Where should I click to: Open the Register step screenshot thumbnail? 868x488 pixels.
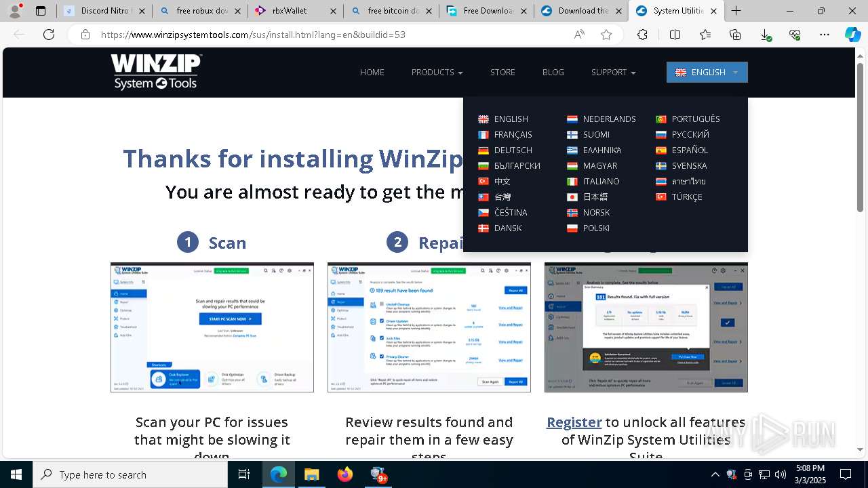[x=646, y=327]
